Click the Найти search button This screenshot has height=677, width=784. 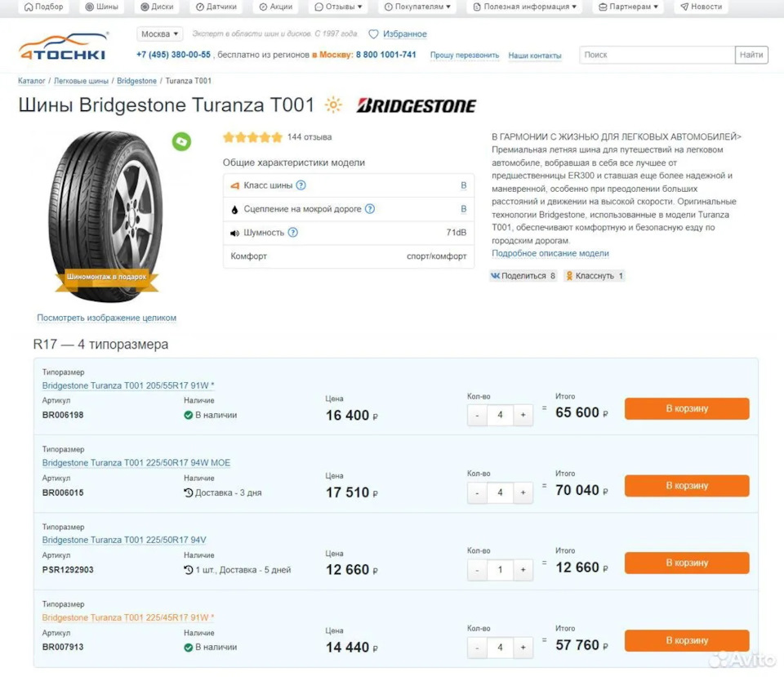click(751, 55)
